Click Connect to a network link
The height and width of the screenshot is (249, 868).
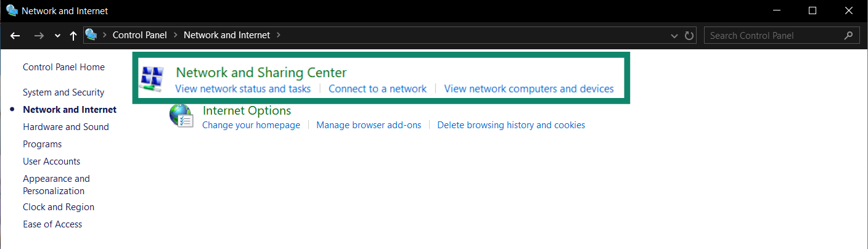tap(377, 89)
